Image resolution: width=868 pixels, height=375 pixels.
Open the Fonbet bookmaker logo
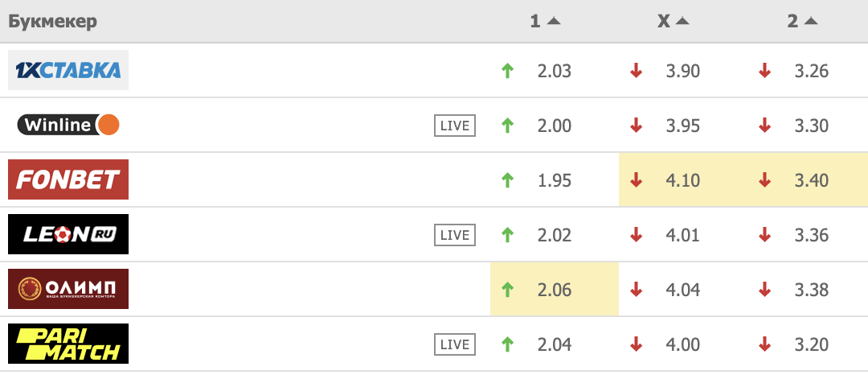coord(68,179)
